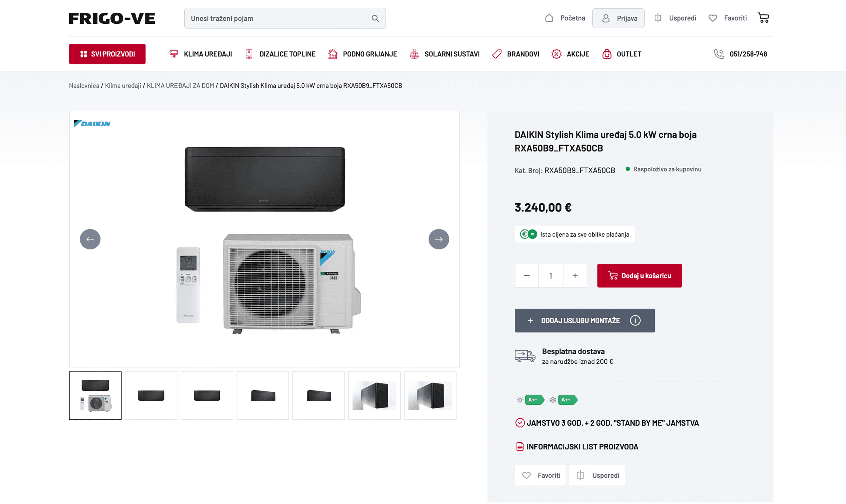Decrease product quantity with minus button
The width and height of the screenshot is (846, 504).
coord(527,276)
